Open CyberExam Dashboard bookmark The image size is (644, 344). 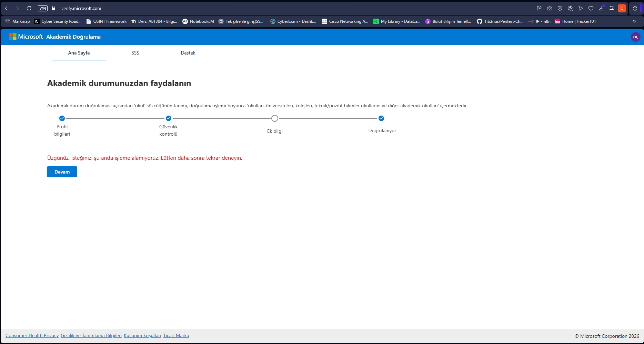pos(293,21)
